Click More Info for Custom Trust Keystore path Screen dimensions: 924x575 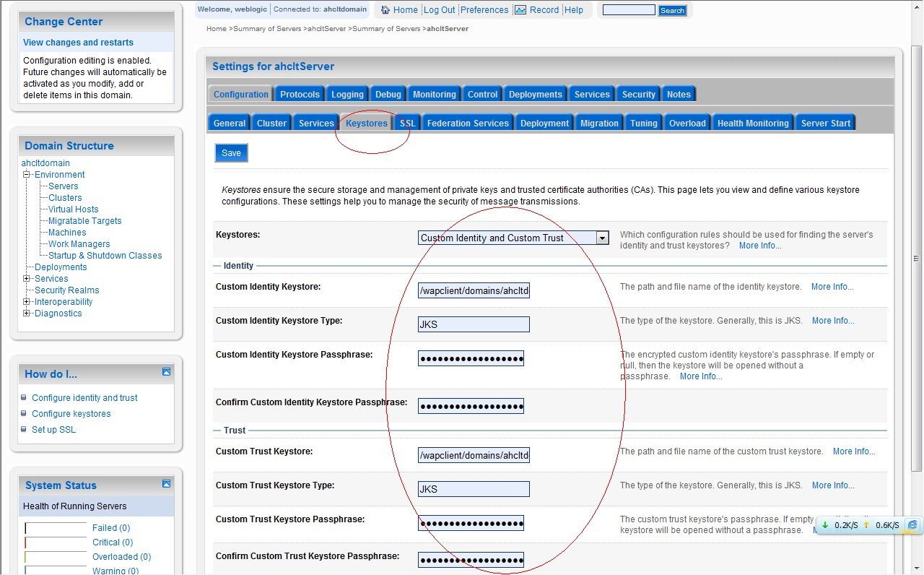point(854,451)
